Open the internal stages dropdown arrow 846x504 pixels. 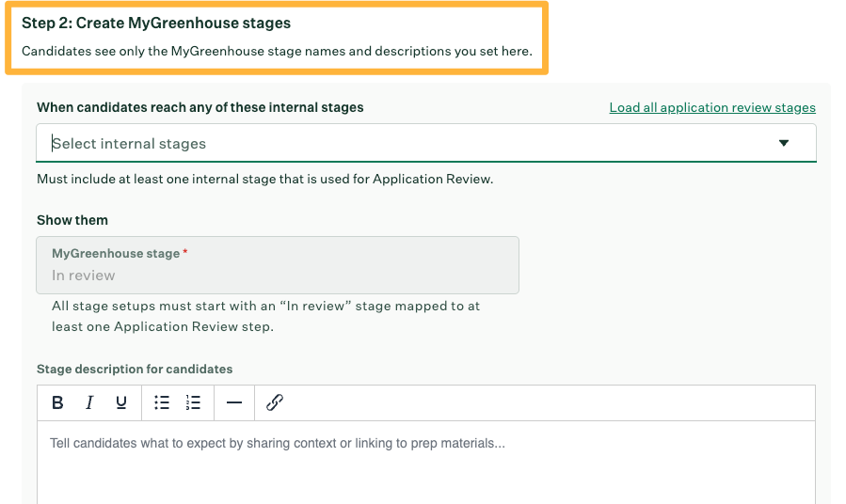click(x=783, y=143)
